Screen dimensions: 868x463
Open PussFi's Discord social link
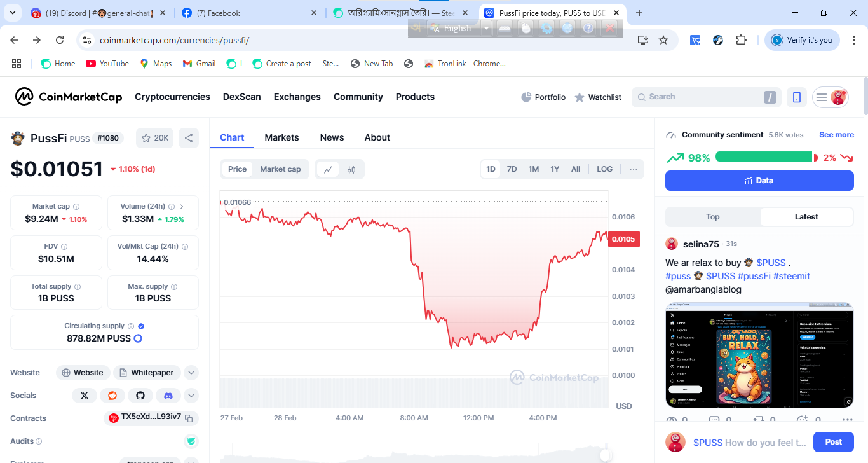coord(168,396)
